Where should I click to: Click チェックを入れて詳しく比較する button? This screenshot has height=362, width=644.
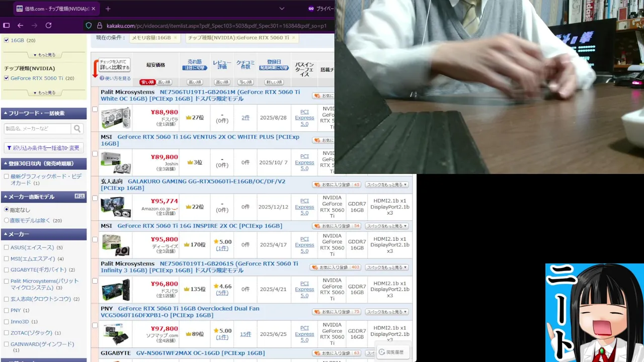tap(115, 64)
